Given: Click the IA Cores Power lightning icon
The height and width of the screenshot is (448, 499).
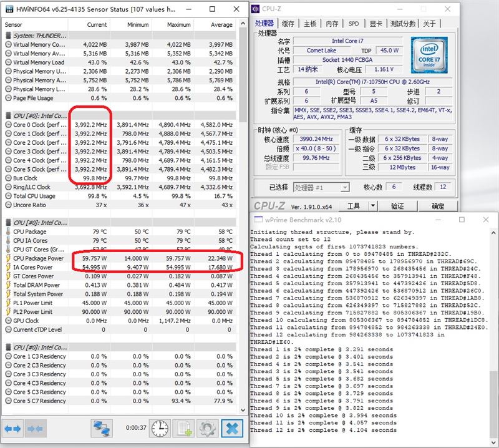Looking at the screenshot, I should click(x=8, y=267).
